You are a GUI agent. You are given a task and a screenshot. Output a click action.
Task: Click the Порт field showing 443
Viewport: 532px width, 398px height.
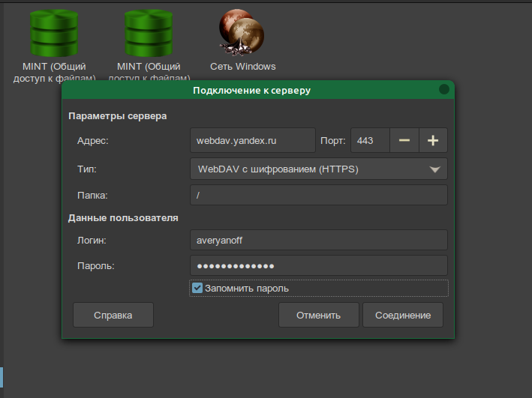[x=370, y=140]
